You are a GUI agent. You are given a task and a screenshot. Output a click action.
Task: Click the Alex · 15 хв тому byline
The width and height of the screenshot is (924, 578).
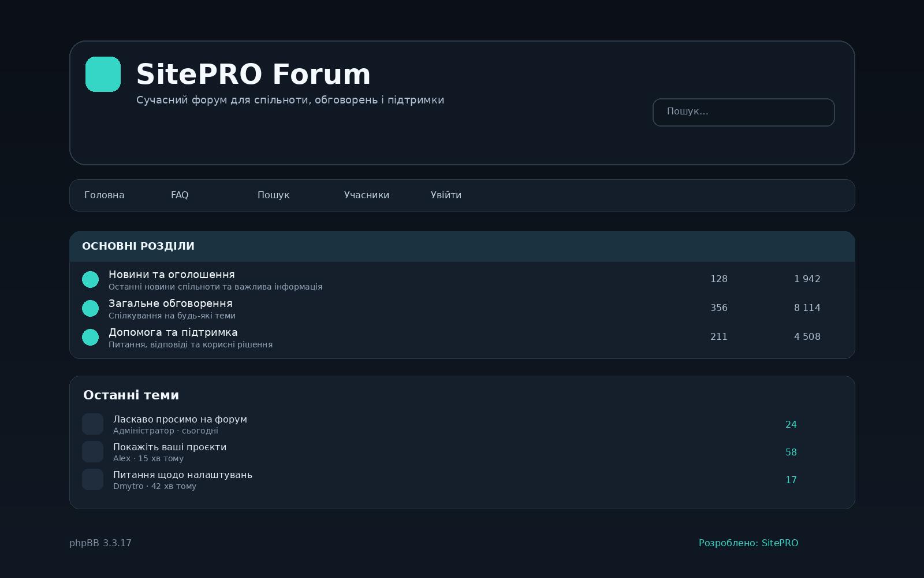pyautogui.click(x=148, y=458)
